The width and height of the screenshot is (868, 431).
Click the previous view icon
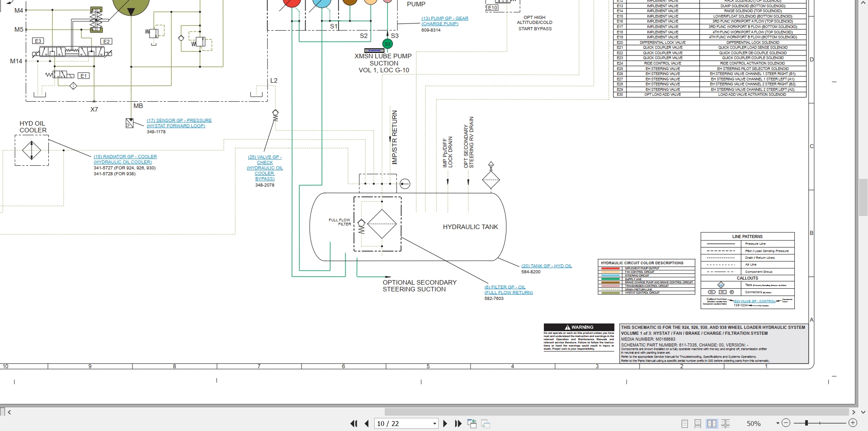(472, 423)
